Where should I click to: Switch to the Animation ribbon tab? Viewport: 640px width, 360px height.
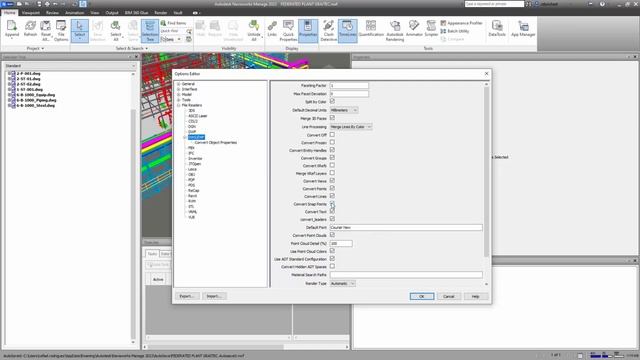(x=74, y=13)
